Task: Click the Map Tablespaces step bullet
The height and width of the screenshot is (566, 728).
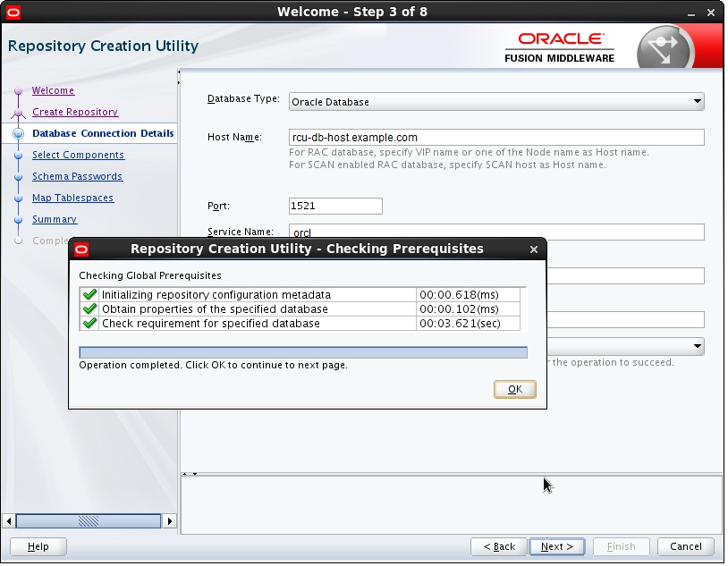Action: (x=19, y=199)
